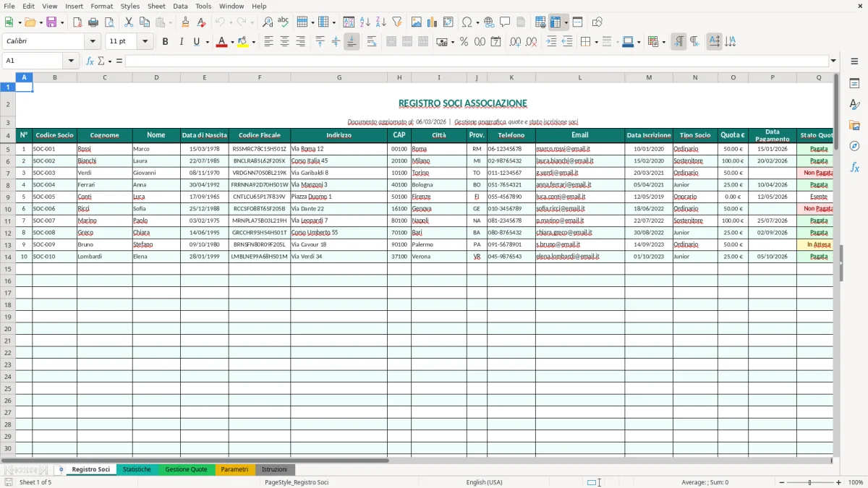Adjust the zoom slider in status bar
This screenshot has width=868, height=488.
coord(809,482)
